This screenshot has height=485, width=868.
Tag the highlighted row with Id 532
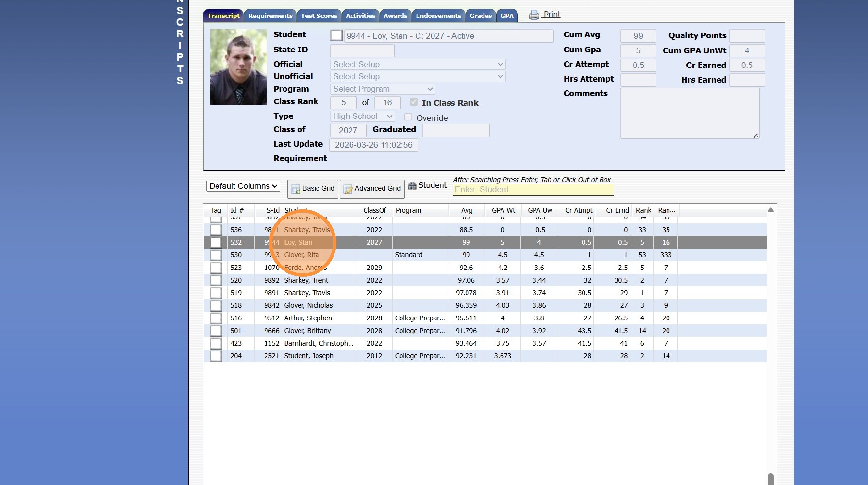[x=216, y=242]
